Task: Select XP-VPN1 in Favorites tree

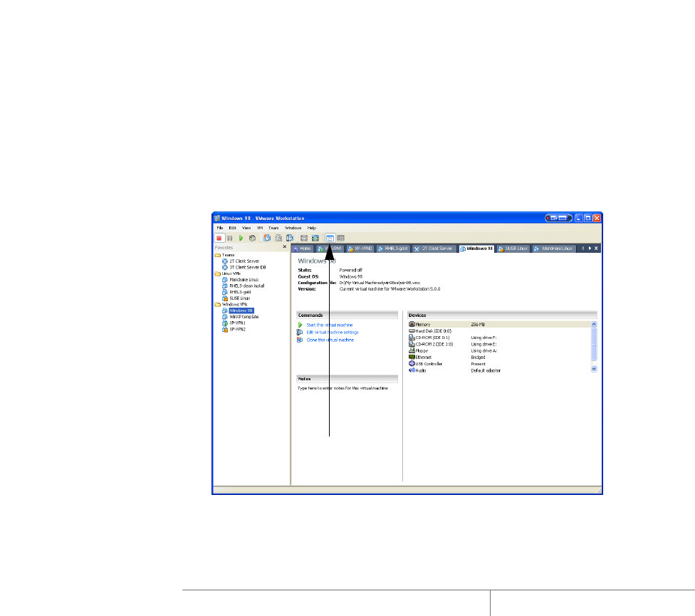Action: [x=234, y=323]
